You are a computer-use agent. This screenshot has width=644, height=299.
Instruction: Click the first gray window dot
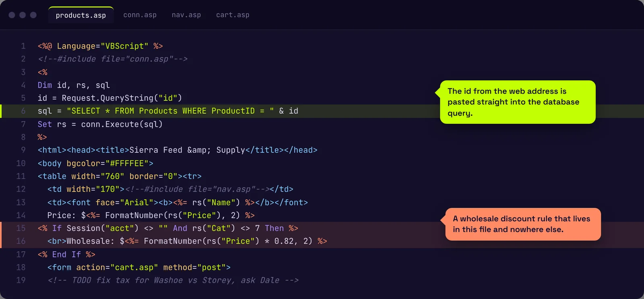(x=12, y=15)
